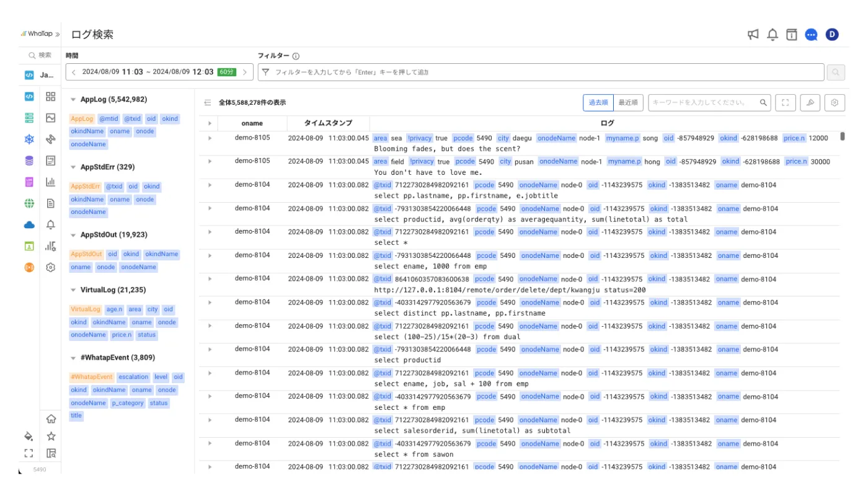
Task: Select the green server product icon
Action: (29, 118)
